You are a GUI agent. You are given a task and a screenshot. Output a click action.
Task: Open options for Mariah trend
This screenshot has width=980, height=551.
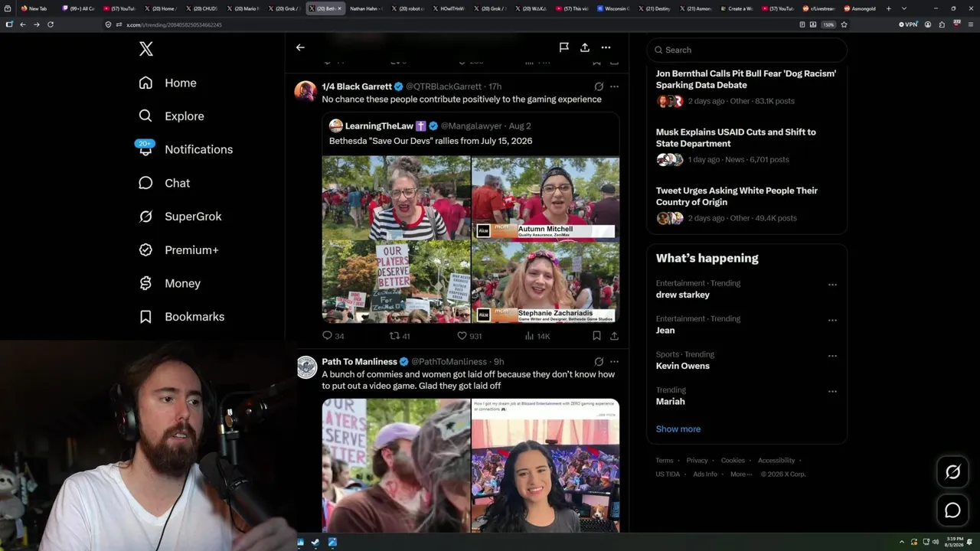tap(832, 391)
